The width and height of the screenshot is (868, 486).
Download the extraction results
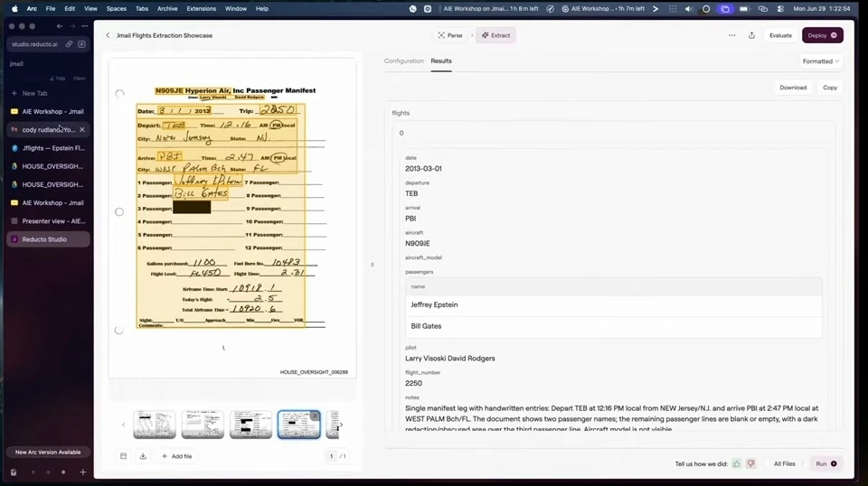pyautogui.click(x=793, y=88)
